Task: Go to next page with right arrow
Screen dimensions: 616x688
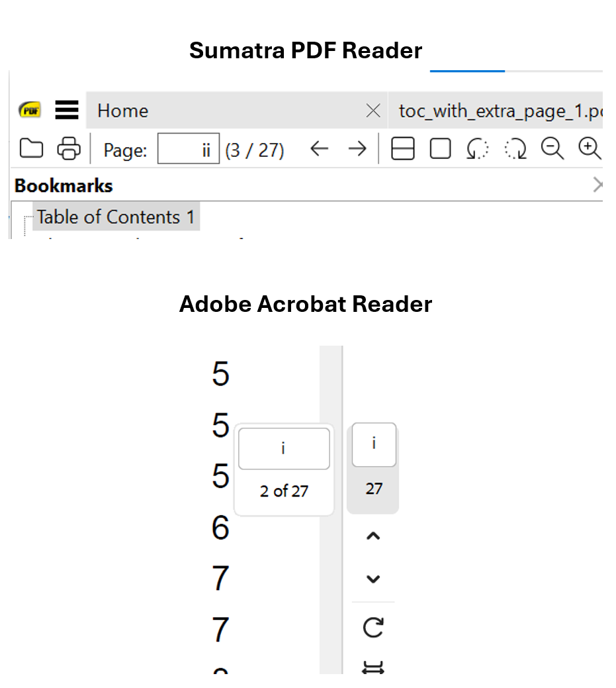Action: point(357,149)
